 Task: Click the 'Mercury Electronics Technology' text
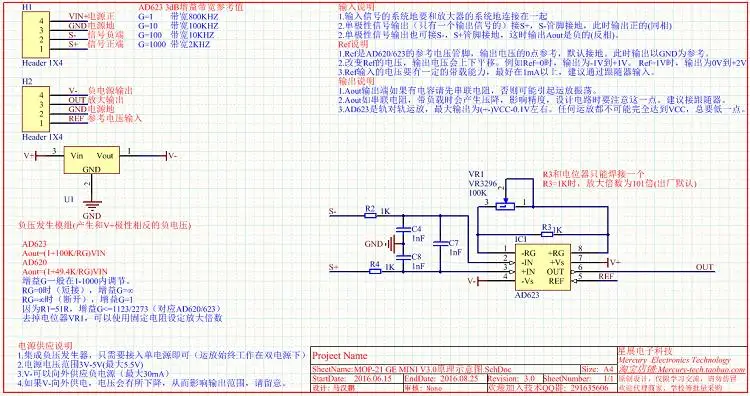tap(675, 360)
